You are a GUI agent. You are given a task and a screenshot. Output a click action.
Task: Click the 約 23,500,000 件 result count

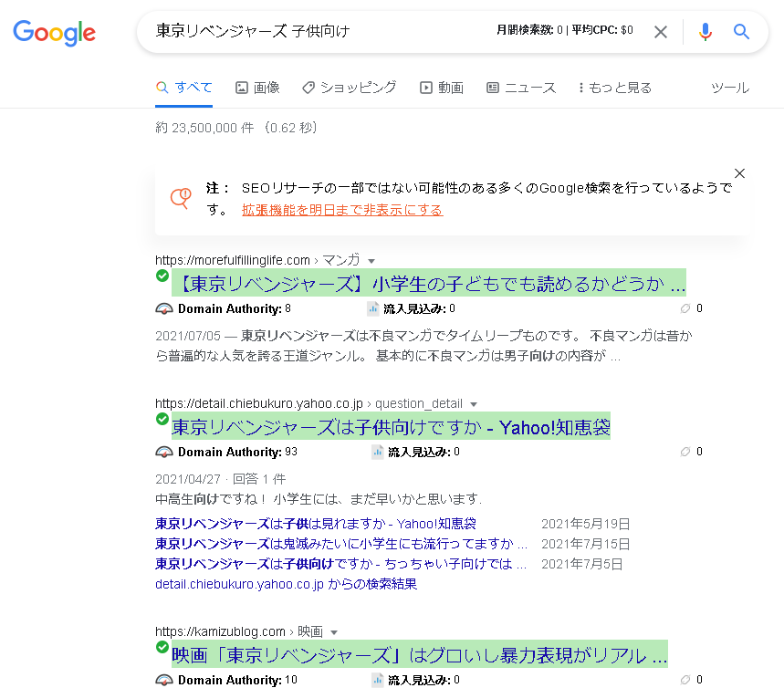204,128
